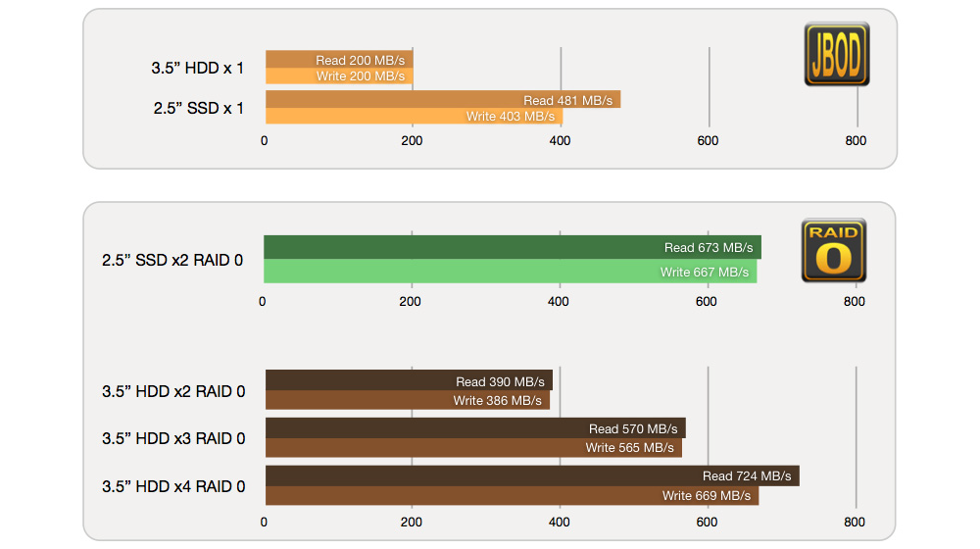Viewport: 980px width, 549px height.
Task: Click the Read 724 MB/s bar
Action: tap(531, 475)
